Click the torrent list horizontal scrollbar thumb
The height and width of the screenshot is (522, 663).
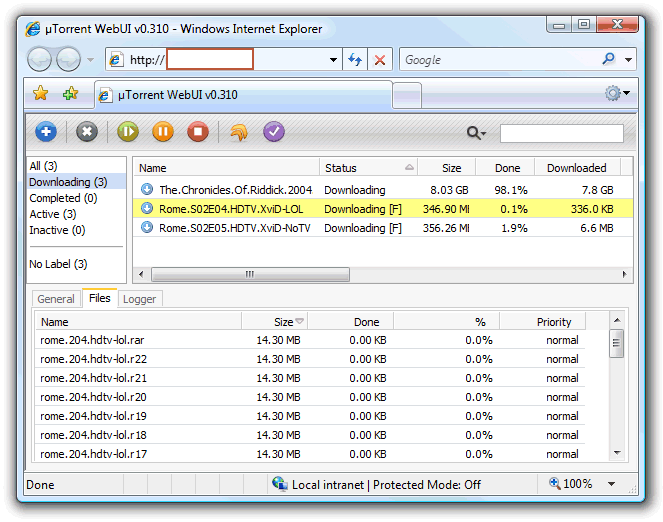coord(250,274)
